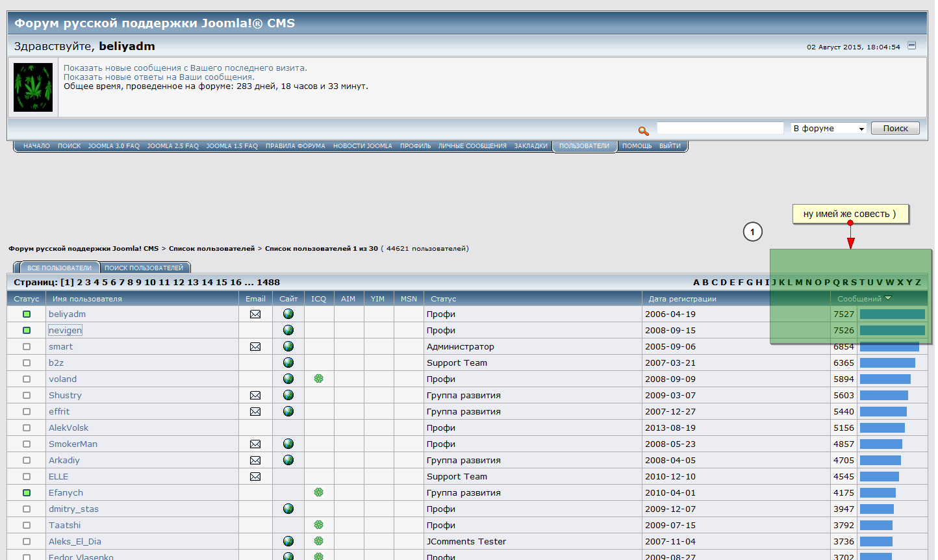The width and height of the screenshot is (938, 560).
Task: Click ICQ flower icon for Taatshi
Action: pos(319,525)
